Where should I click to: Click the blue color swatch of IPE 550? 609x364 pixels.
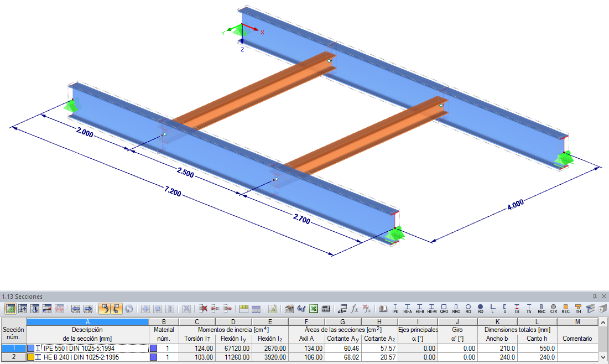[30, 349]
